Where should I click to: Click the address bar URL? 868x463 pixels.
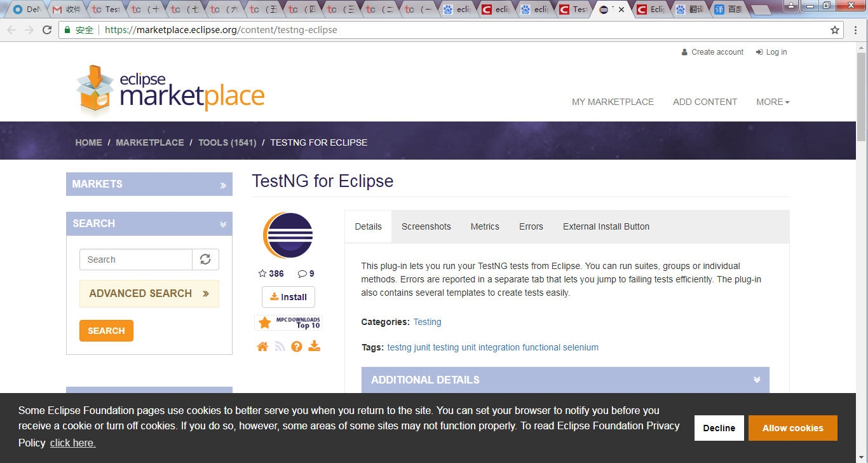(x=221, y=30)
